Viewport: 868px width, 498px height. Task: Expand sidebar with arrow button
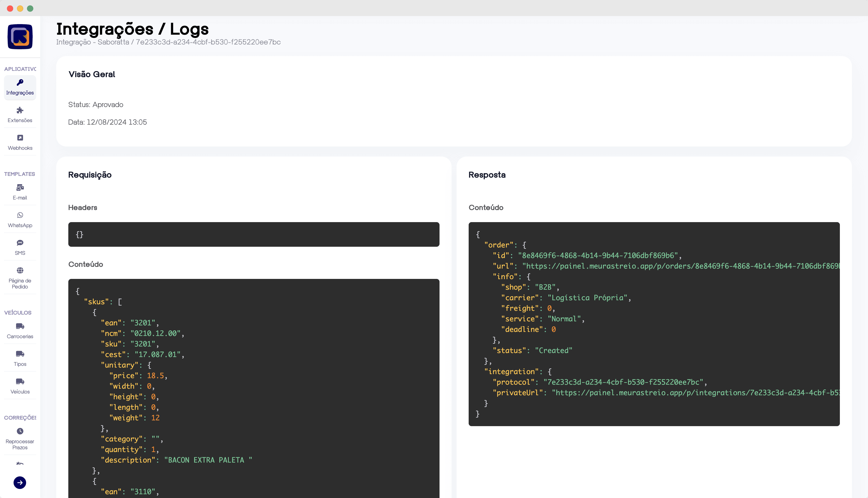[20, 483]
